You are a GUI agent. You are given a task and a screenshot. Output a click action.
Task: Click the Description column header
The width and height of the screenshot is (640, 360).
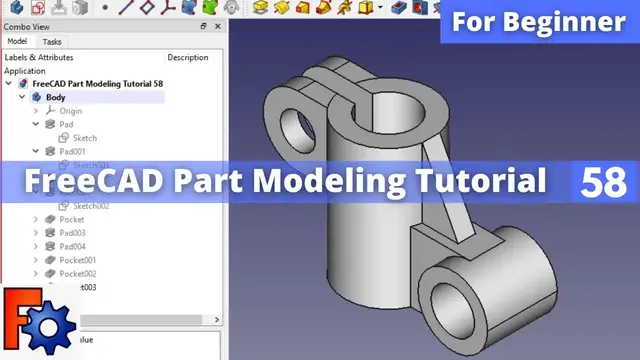[x=188, y=58]
